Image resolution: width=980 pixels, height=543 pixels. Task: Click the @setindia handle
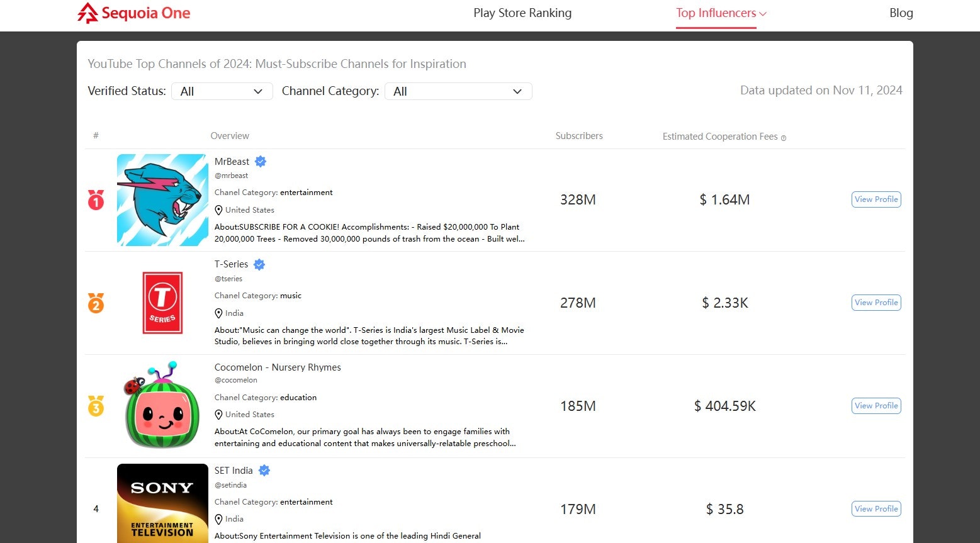[x=230, y=485]
